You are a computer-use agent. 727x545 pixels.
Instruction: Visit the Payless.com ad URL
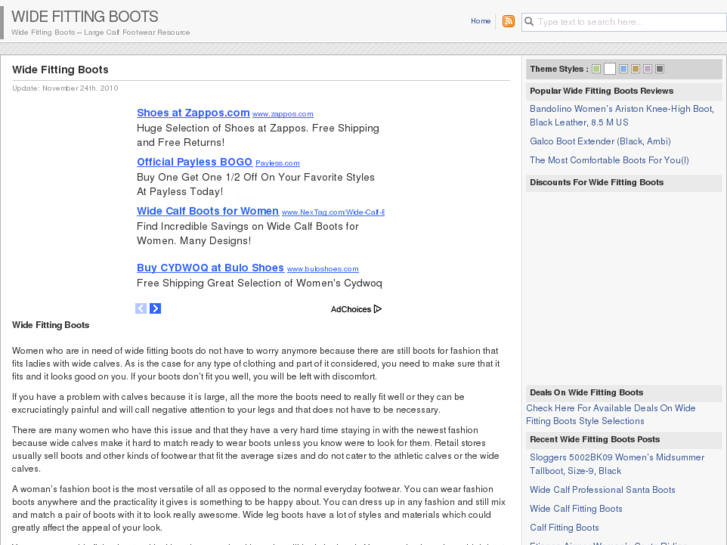coord(277,163)
